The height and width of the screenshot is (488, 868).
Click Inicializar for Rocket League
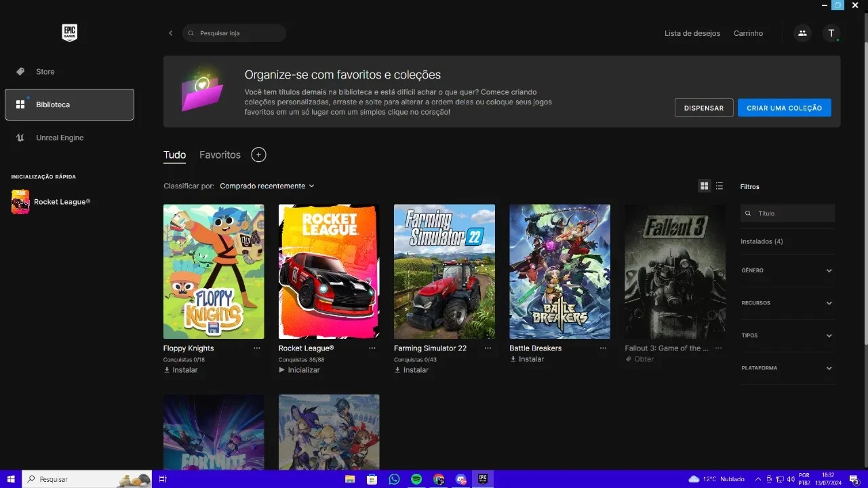click(299, 370)
